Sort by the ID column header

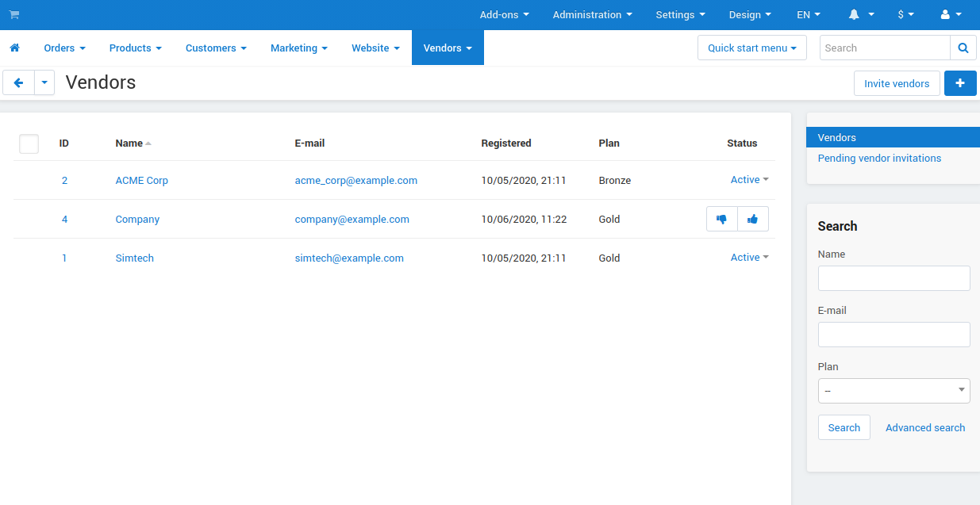tap(64, 143)
